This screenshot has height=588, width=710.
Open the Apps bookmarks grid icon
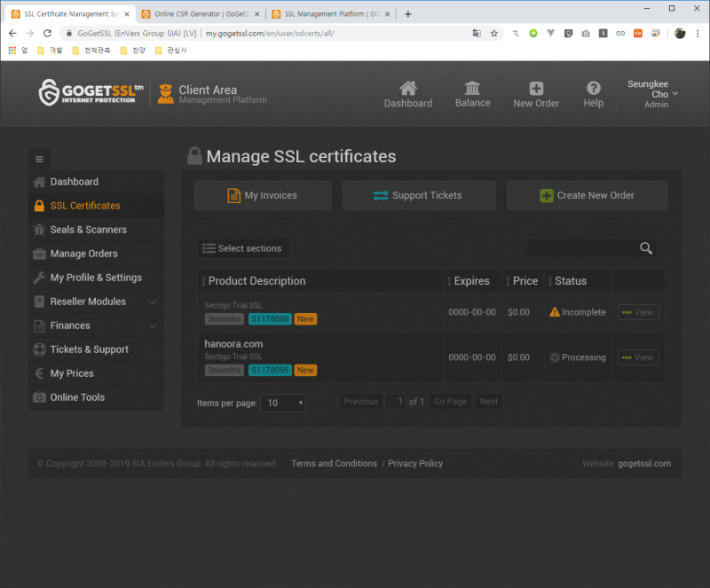click(x=12, y=51)
